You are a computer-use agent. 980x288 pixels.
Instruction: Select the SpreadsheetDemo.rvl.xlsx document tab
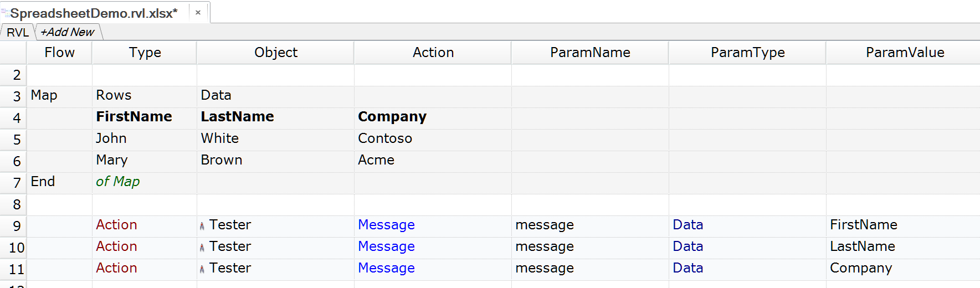point(94,13)
